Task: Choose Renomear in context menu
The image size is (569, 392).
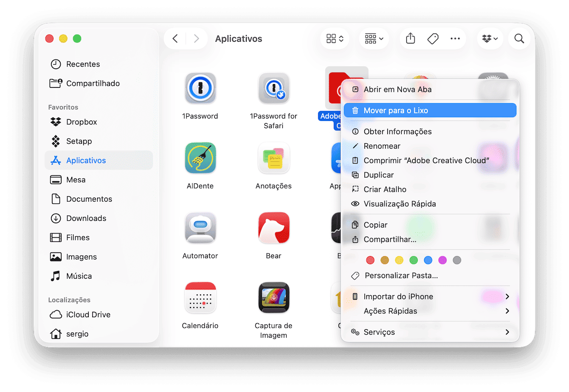Action: (x=430, y=146)
